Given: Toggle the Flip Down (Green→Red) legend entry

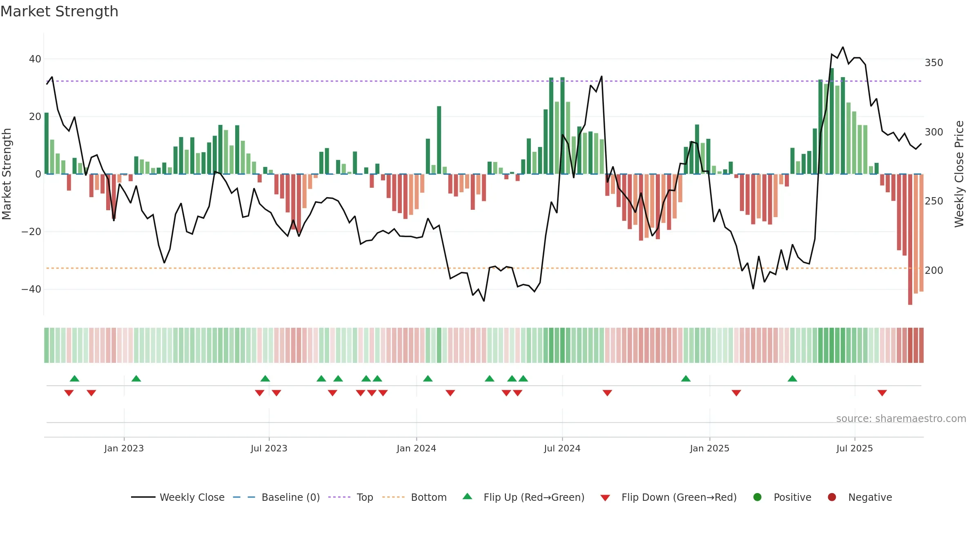Looking at the screenshot, I should coord(668,497).
